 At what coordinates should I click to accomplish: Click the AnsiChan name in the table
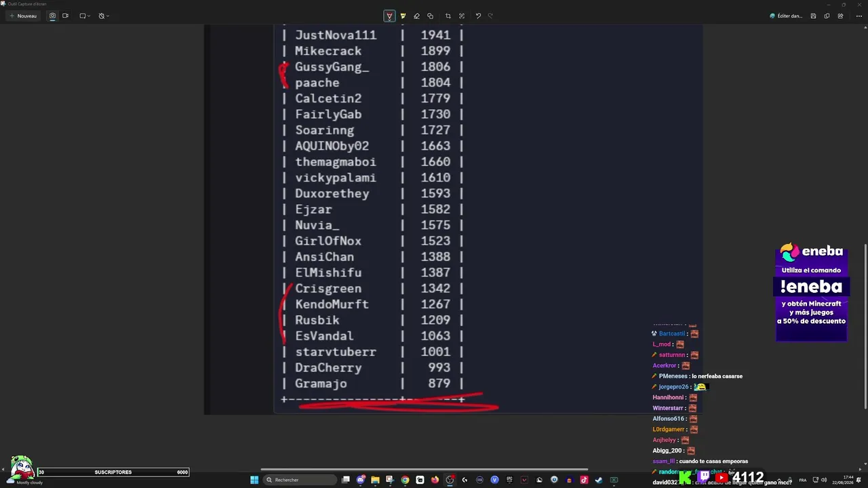pyautogui.click(x=325, y=257)
